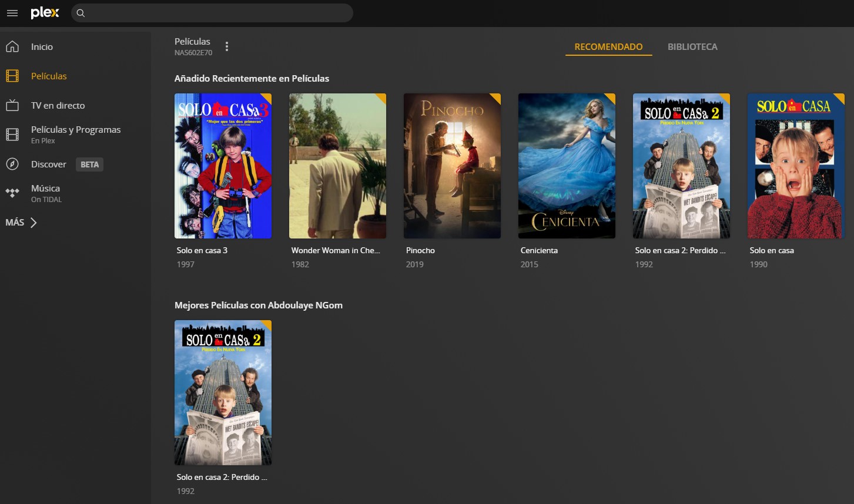The height and width of the screenshot is (504, 854).
Task: Focus the search input field
Action: 212,13
